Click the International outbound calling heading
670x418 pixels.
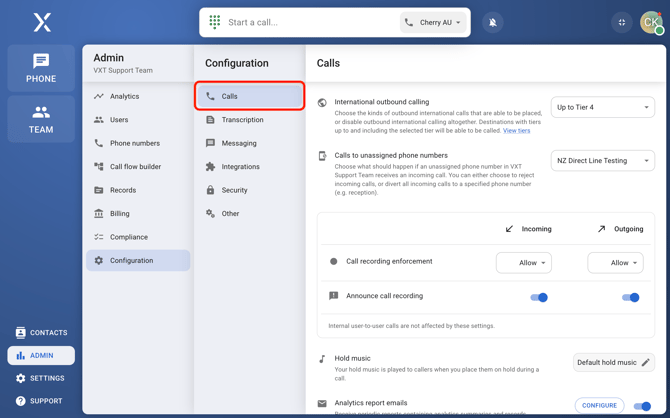382,102
